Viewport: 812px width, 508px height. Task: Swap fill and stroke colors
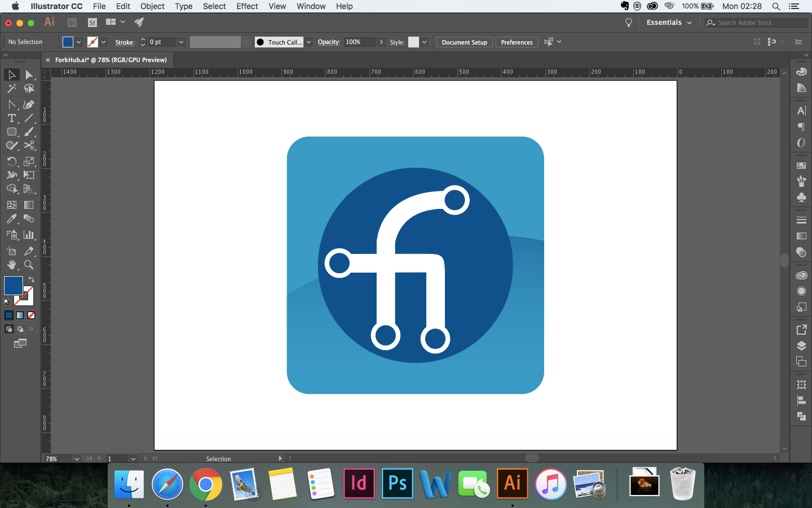tap(32, 279)
